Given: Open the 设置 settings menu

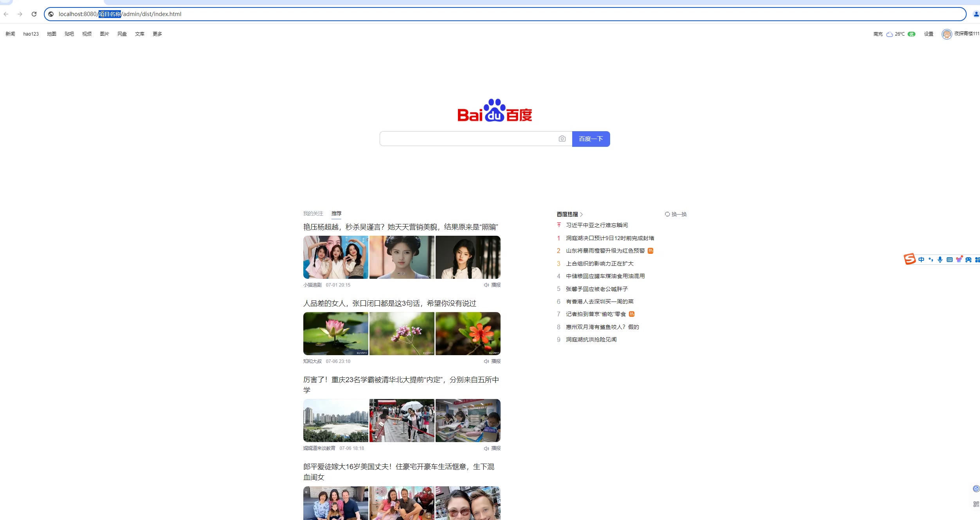Looking at the screenshot, I should point(929,34).
